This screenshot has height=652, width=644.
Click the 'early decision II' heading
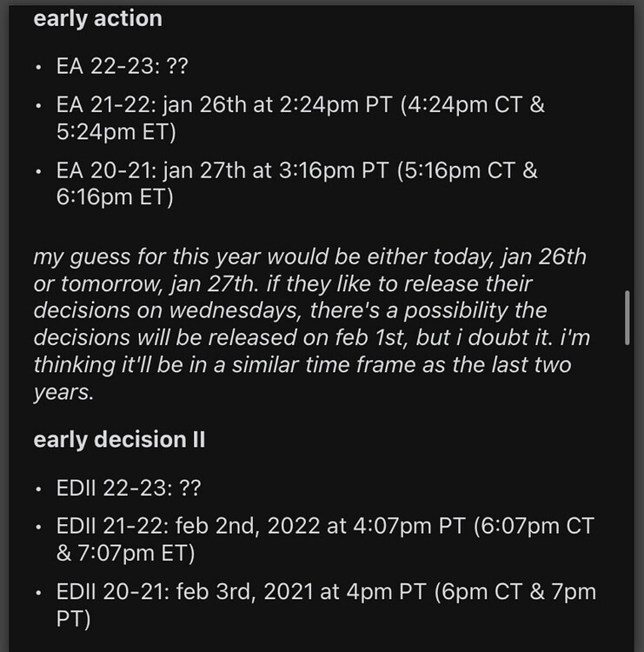[119, 440]
